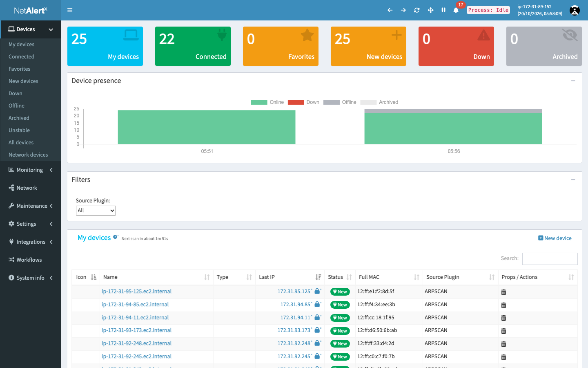588x368 pixels.
Task: Open the gray Archived tile
Action: [544, 46]
